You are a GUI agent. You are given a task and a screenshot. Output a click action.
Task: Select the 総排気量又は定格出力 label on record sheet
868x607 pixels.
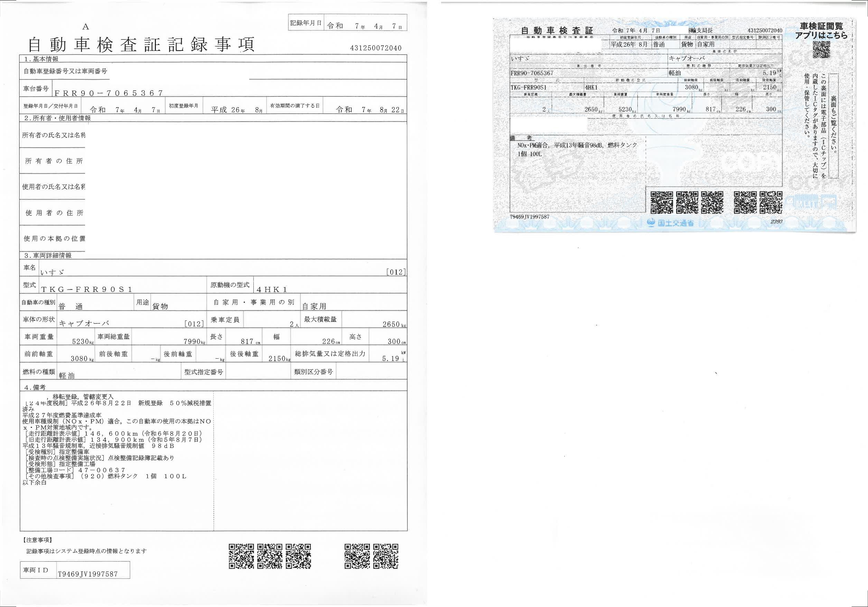tap(330, 354)
